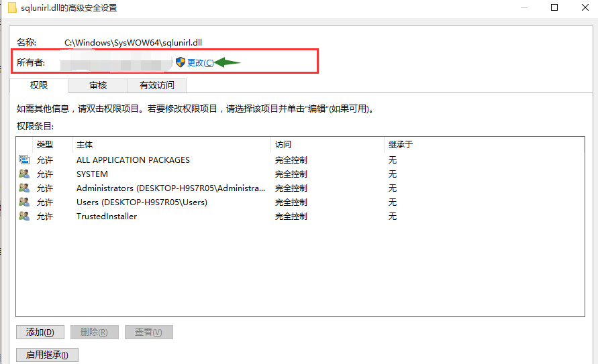Select the Users (DESKTOP-H9S7R05\Users) entry
Viewport: 598px width, 364px height.
tap(142, 202)
